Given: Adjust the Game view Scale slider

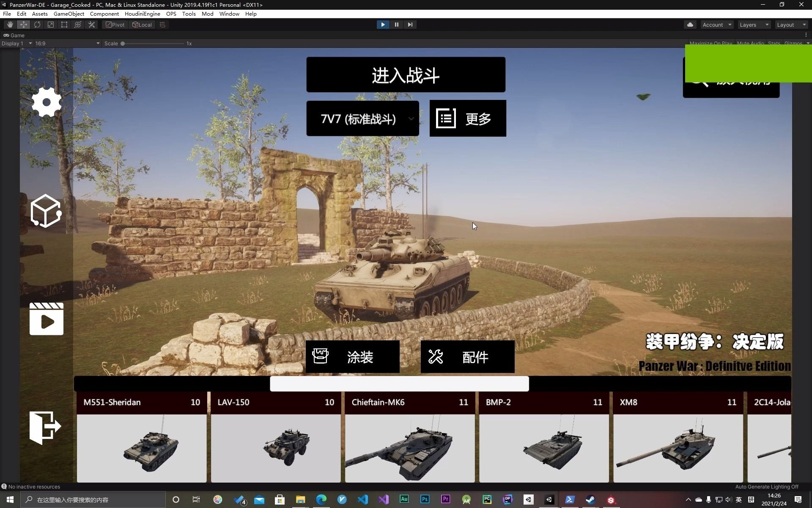Looking at the screenshot, I should [152, 43].
